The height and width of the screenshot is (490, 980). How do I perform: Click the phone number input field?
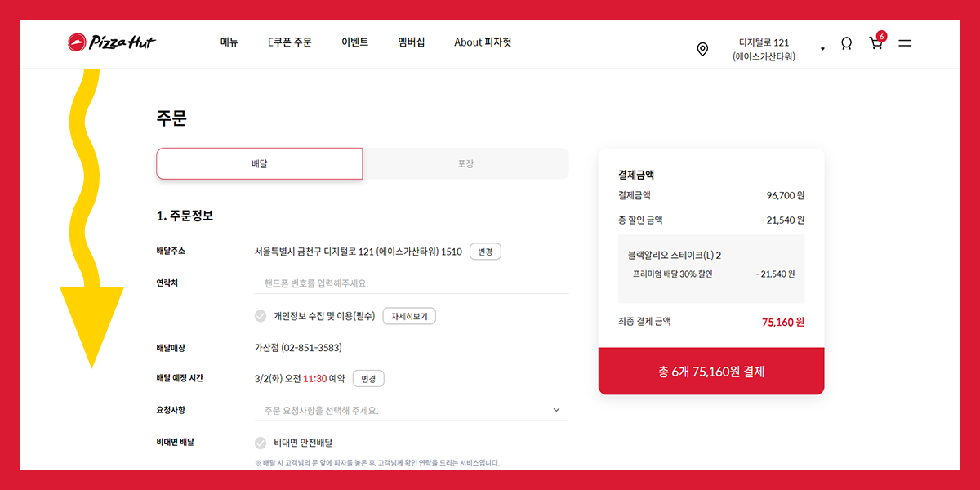pos(412,283)
